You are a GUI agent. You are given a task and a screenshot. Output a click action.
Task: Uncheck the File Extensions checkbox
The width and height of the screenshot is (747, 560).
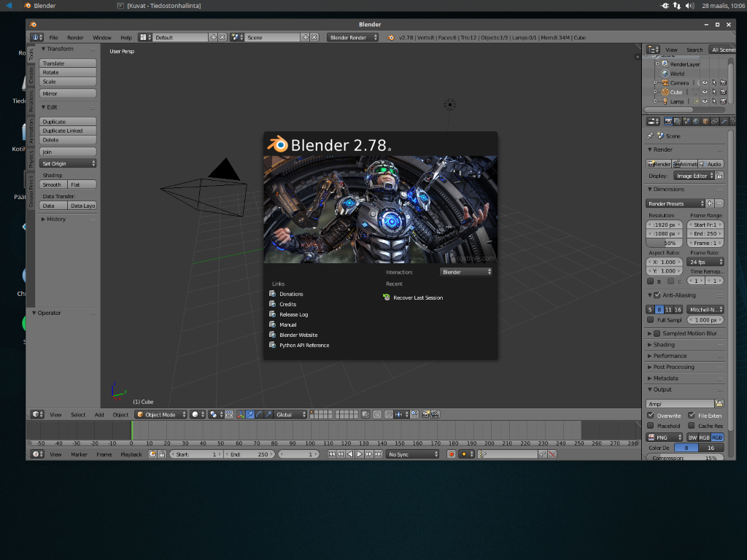point(692,415)
